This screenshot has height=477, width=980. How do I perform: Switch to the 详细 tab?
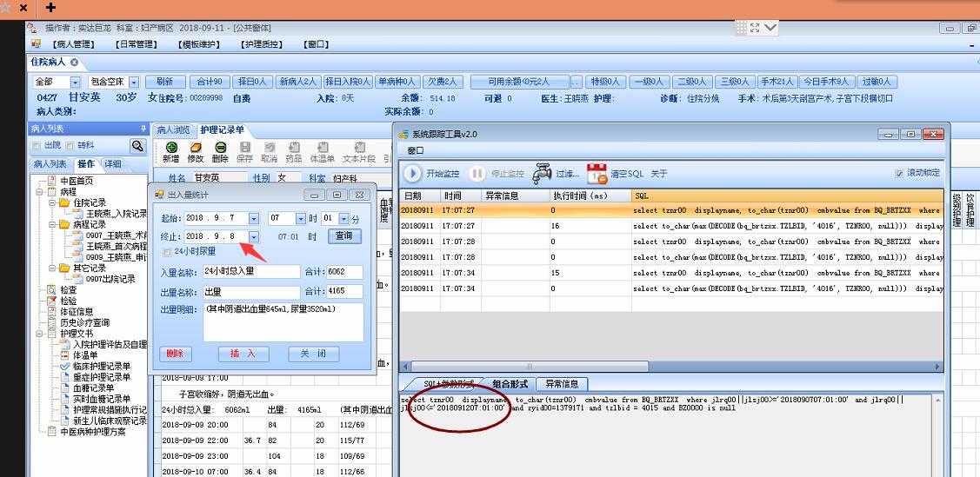(113, 164)
